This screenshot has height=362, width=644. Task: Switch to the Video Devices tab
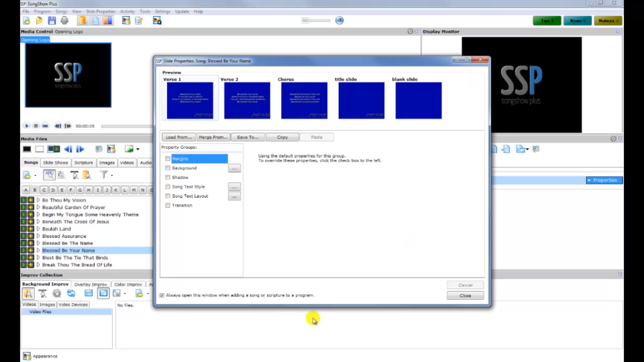tap(73, 304)
